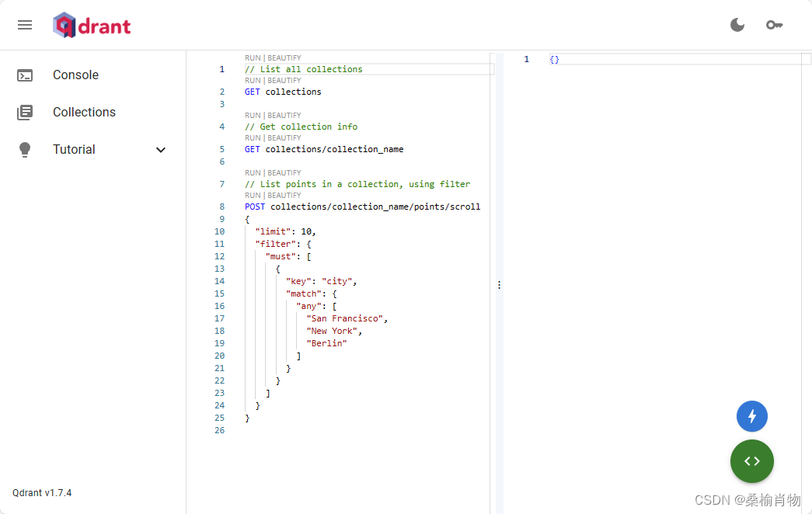Click the Tutorial lightbulb icon
Image resolution: width=812 pixels, height=514 pixels.
[25, 150]
